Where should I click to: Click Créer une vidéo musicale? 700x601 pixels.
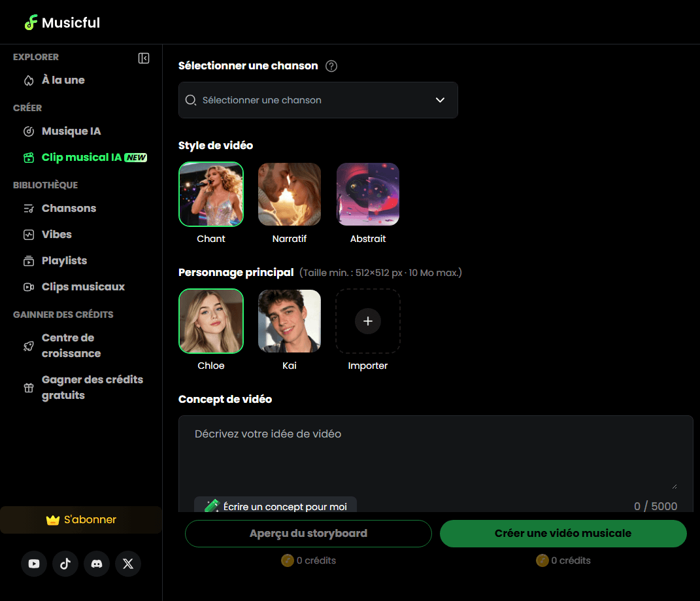click(563, 534)
